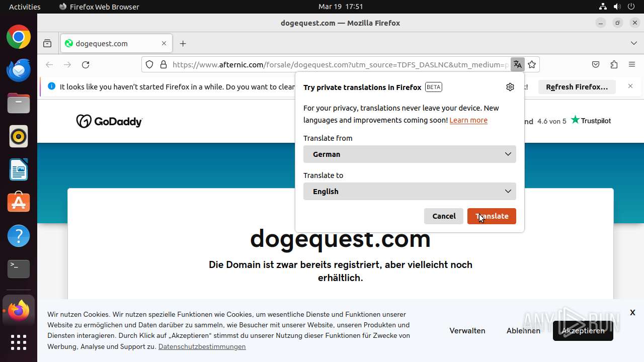Screen dimensions: 644x362
Task: Open volume icon in top bar
Action: pos(618,7)
